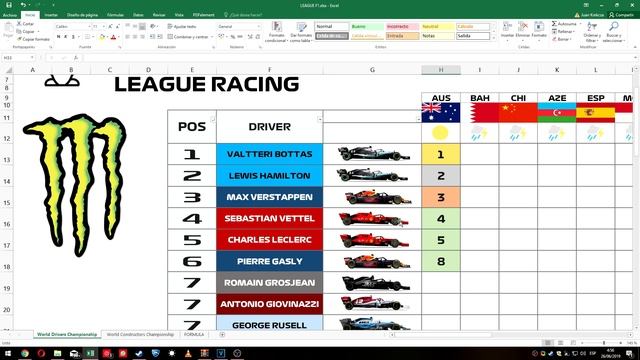
Task: Apply the Bueno cell style
Action: [x=367, y=27]
